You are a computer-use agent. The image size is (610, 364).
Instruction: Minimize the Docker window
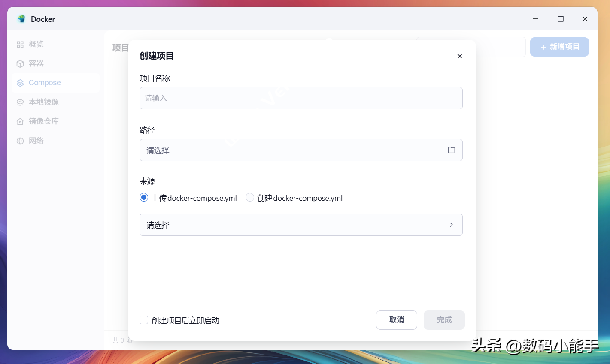pos(536,19)
